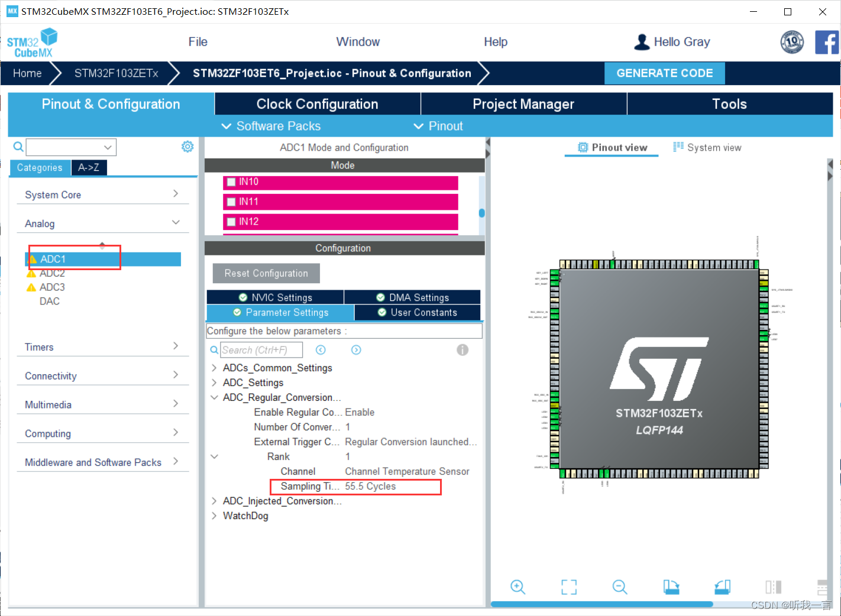Enable the IN12 channel checkbox
The width and height of the screenshot is (841, 616).
click(232, 222)
